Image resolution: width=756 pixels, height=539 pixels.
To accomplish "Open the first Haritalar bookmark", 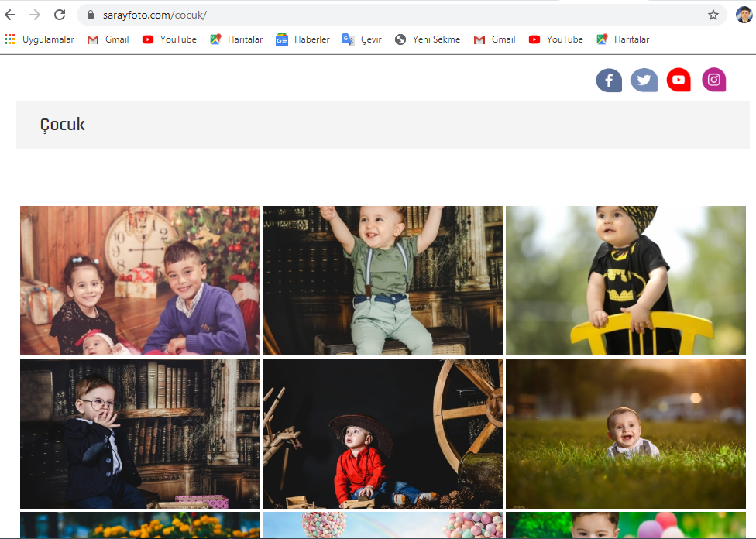I will tap(236, 39).
